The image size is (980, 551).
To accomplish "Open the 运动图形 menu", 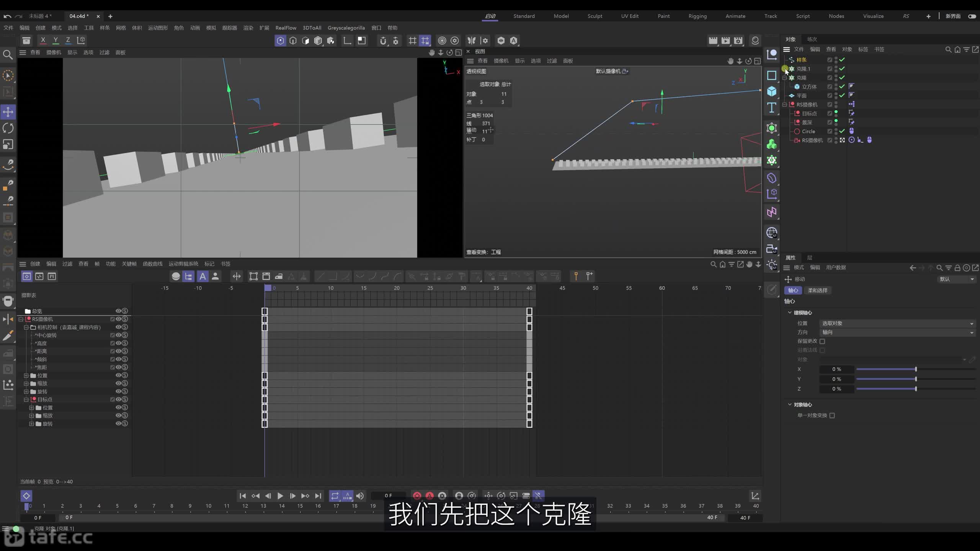I will (x=158, y=28).
